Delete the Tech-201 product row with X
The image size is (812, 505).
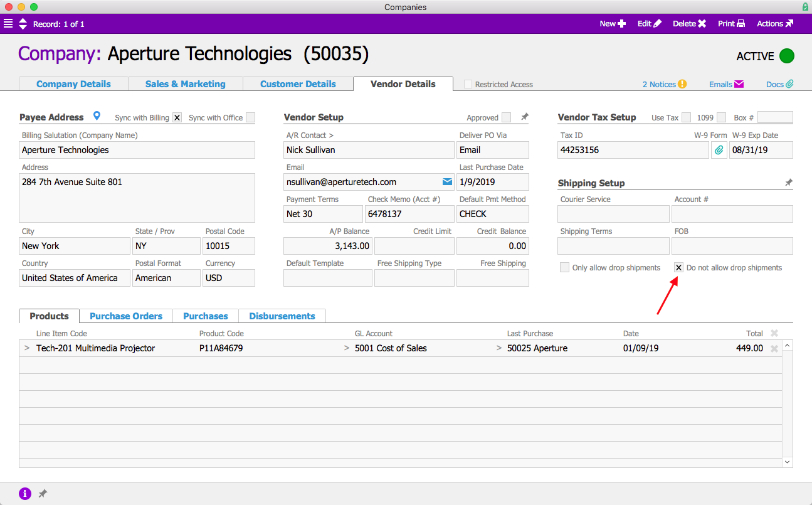pos(774,349)
